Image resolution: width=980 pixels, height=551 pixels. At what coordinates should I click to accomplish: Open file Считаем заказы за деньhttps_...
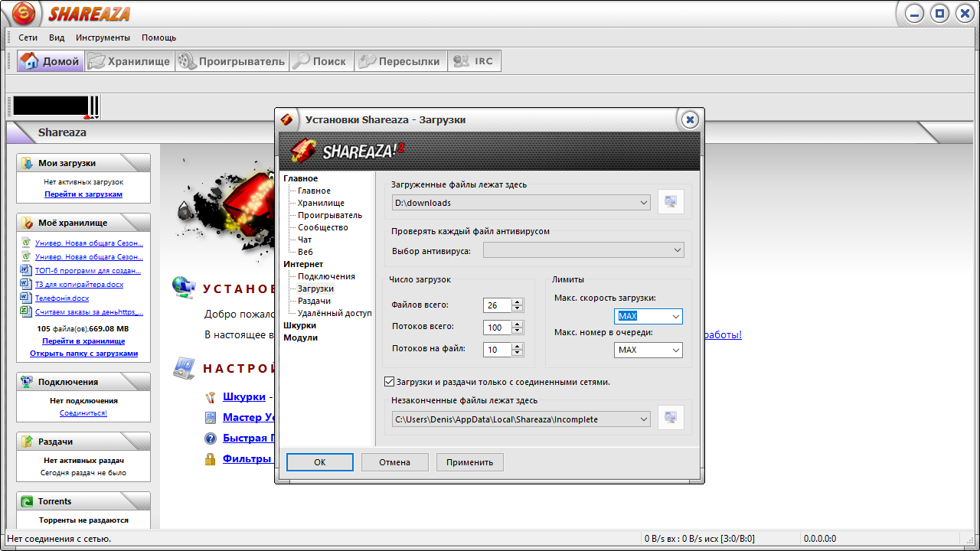(89, 312)
